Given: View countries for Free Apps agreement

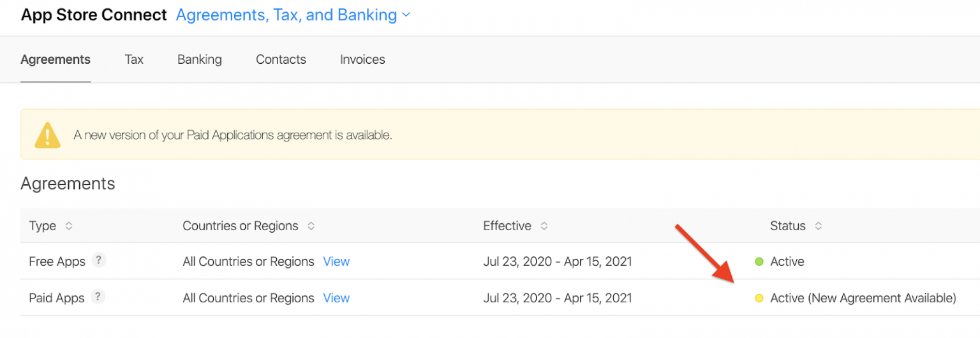Looking at the screenshot, I should tap(336, 261).
